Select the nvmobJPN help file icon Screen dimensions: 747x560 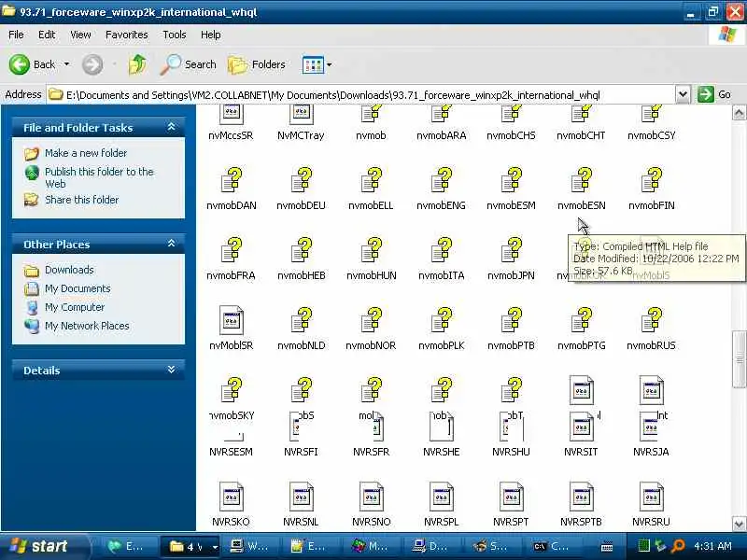click(511, 250)
